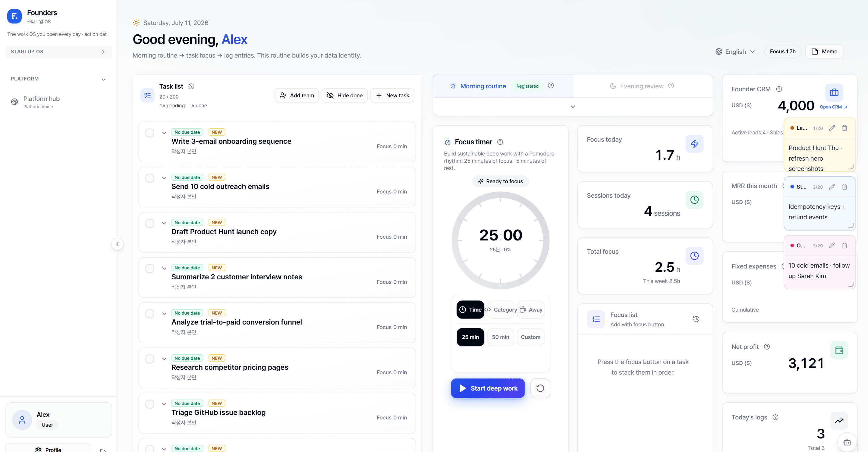Screen dimensions: 868x452
Task: Click the Focus today lightning icon
Action: point(694,143)
